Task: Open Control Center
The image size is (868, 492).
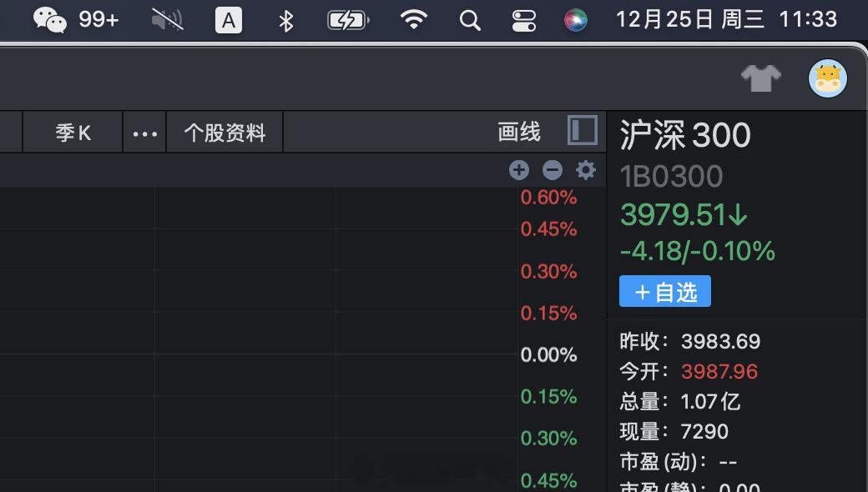Action: (523, 21)
